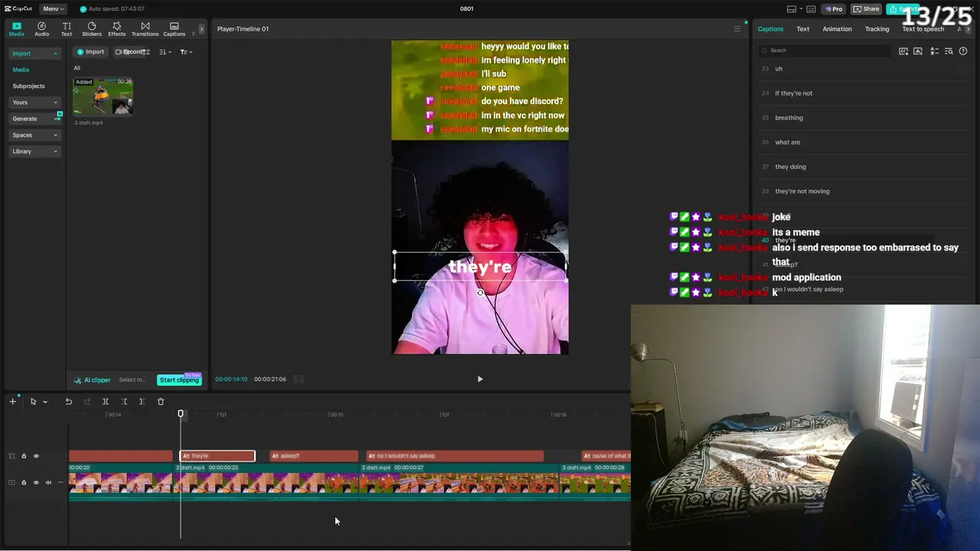This screenshot has width=980, height=551.
Task: Open the Stickers panel
Action: coord(92,29)
